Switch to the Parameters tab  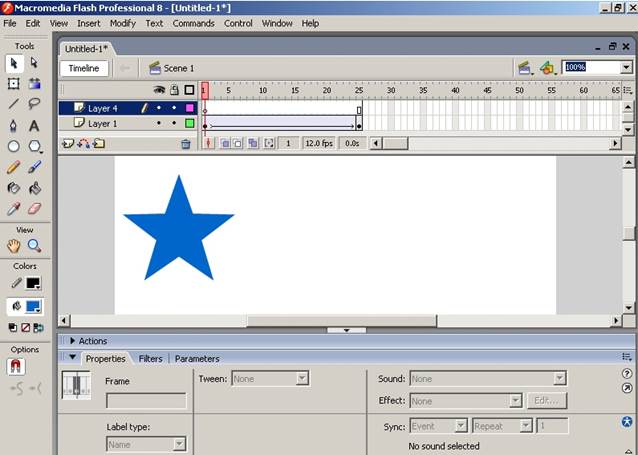[x=197, y=359]
